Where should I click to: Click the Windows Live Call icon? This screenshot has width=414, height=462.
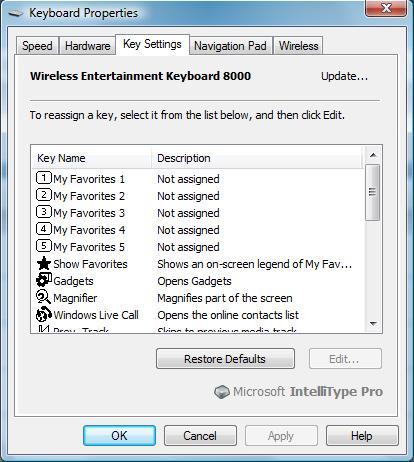coord(44,314)
